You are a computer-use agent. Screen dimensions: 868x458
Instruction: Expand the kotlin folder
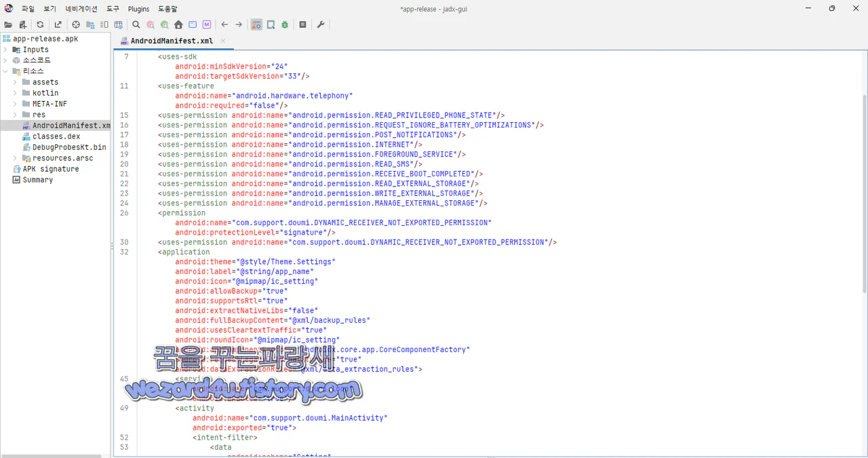(16, 93)
